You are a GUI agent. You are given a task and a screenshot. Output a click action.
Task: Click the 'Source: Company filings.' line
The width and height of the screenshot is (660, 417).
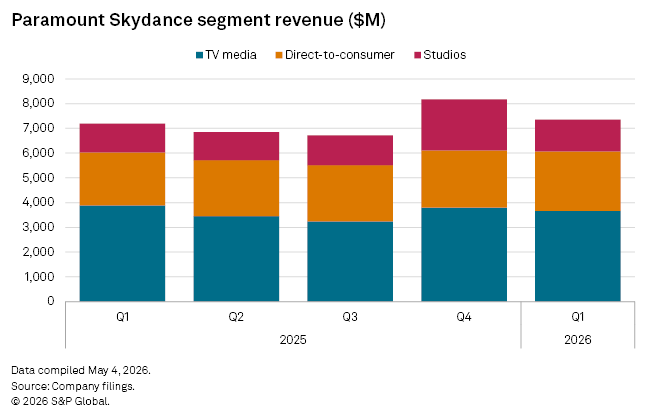coord(73,386)
